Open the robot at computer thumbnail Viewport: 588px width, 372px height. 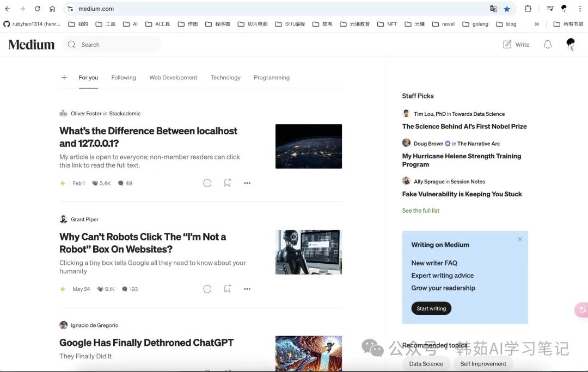pyautogui.click(x=309, y=252)
